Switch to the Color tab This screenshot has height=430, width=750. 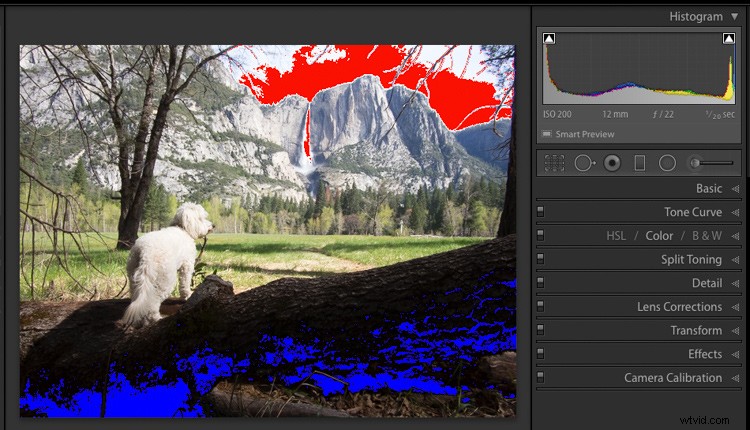659,236
